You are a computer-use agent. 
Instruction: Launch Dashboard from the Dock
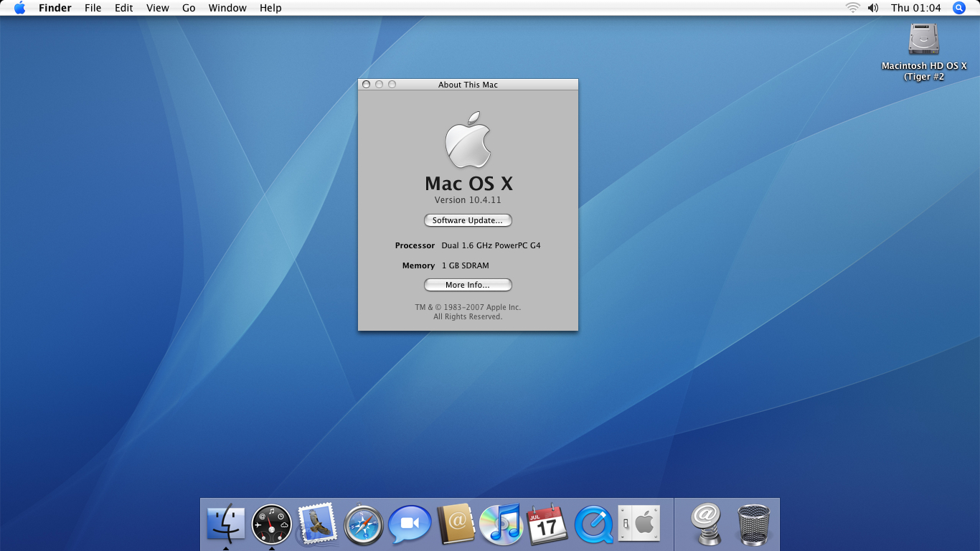point(272,524)
